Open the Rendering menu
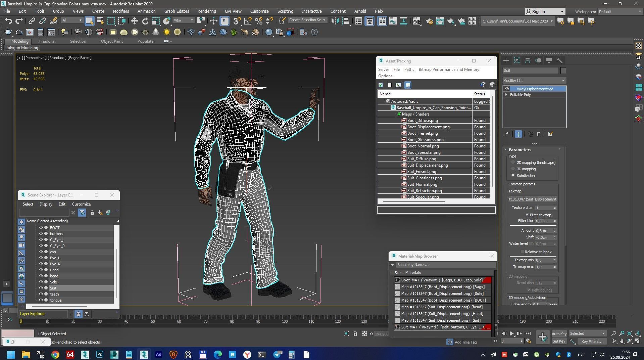Screen dimensions: 644x360 pos(206,11)
